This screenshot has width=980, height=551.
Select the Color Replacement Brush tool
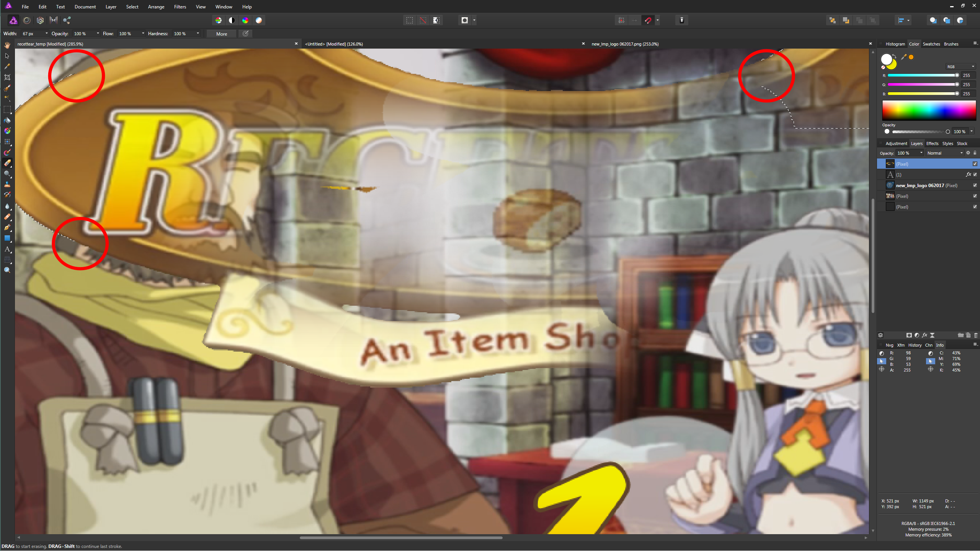pyautogui.click(x=7, y=153)
